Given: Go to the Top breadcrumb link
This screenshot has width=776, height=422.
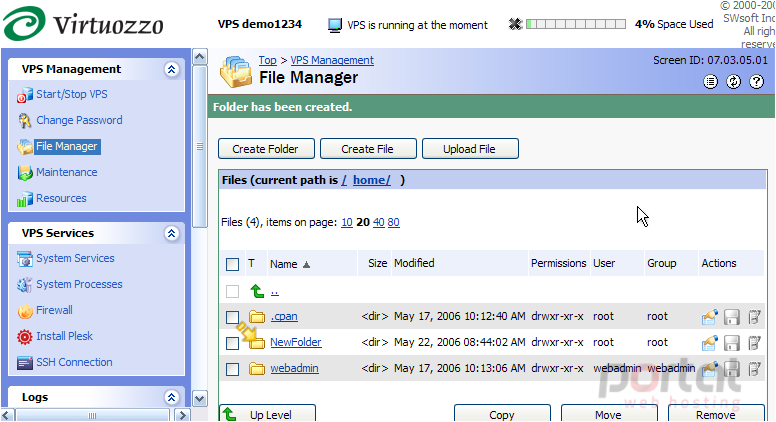Looking at the screenshot, I should click(x=268, y=60).
